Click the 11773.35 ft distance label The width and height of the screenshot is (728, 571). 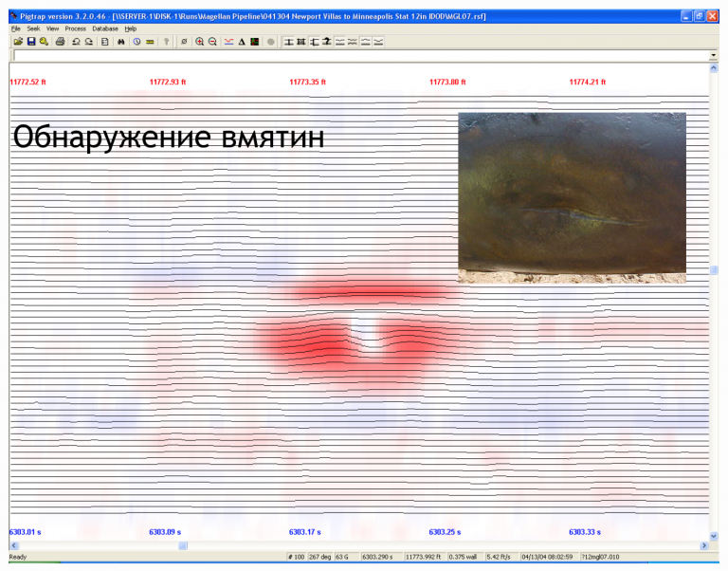coord(308,83)
